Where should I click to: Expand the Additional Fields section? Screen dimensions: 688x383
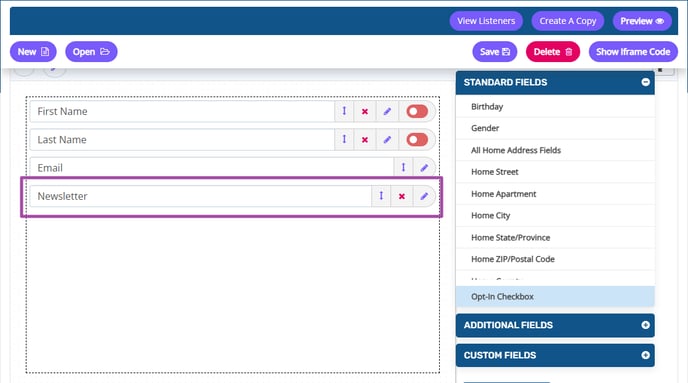click(645, 325)
